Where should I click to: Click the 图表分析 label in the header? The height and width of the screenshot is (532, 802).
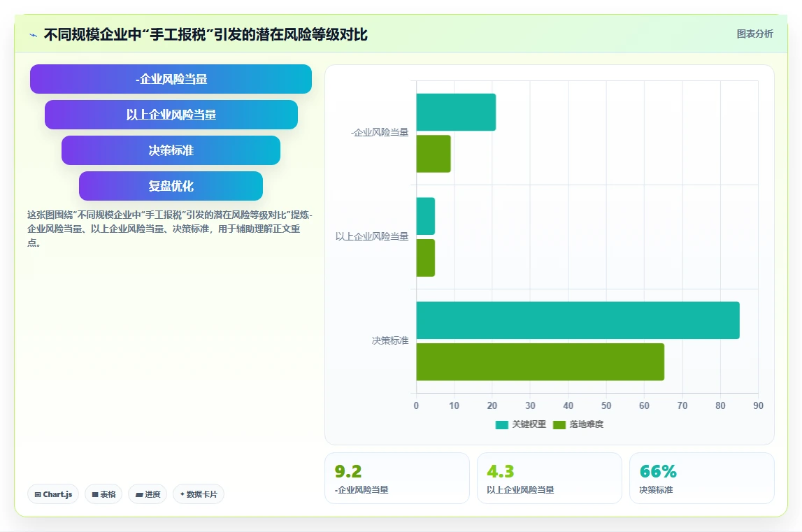(754, 34)
